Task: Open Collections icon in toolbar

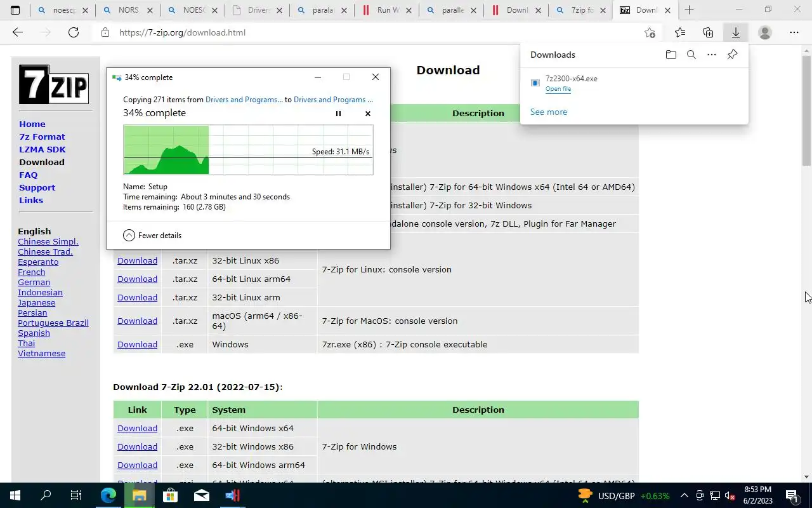Action: (x=708, y=32)
